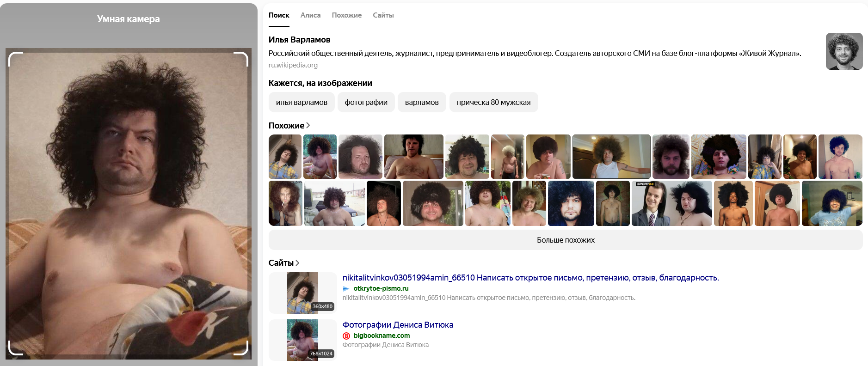Click the 'Умная камера' header title

pos(129,19)
